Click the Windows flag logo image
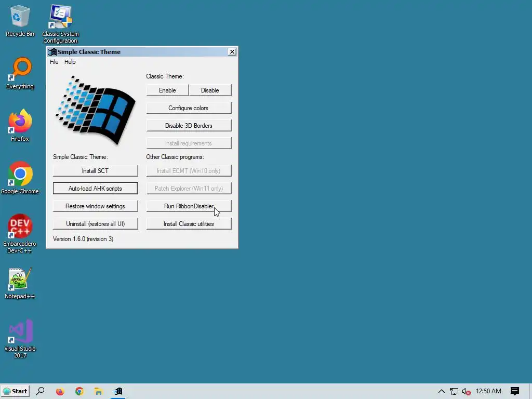532x399 pixels. [96, 111]
